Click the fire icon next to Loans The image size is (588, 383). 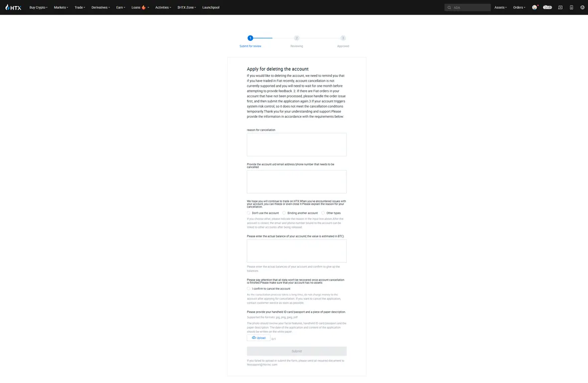coord(144,7)
